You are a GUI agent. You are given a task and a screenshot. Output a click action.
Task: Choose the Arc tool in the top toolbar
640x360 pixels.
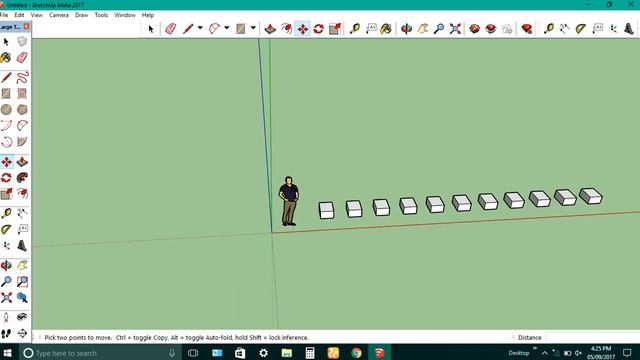pos(214,29)
